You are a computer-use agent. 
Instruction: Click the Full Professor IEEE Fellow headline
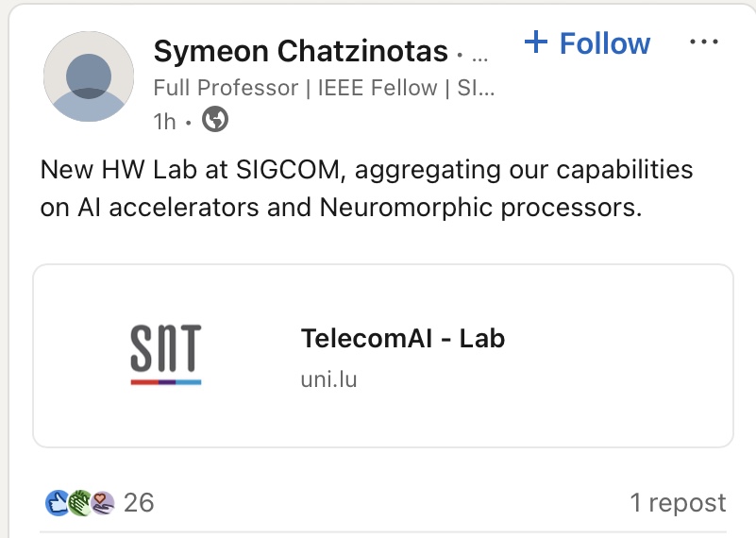(324, 89)
